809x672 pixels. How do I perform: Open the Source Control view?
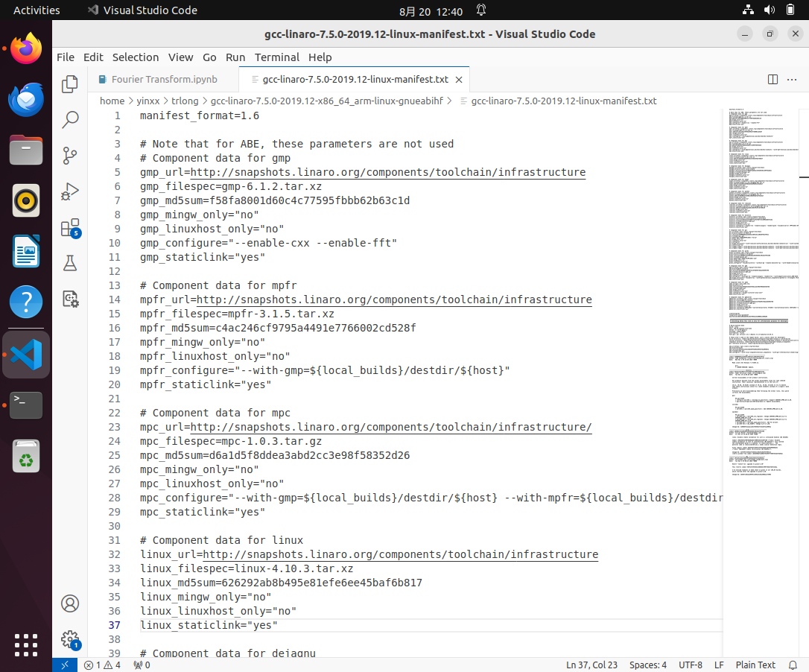click(70, 156)
